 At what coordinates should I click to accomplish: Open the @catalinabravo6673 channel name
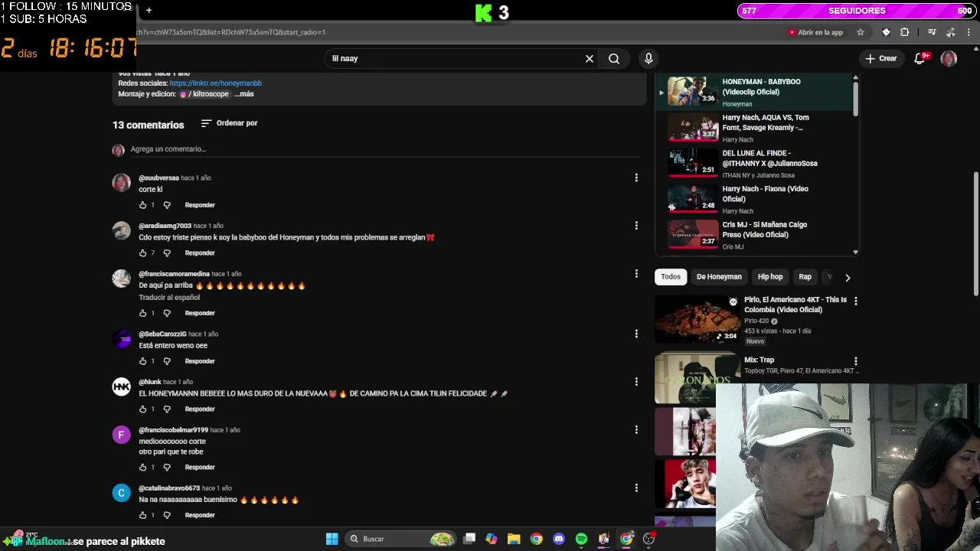pos(169,488)
